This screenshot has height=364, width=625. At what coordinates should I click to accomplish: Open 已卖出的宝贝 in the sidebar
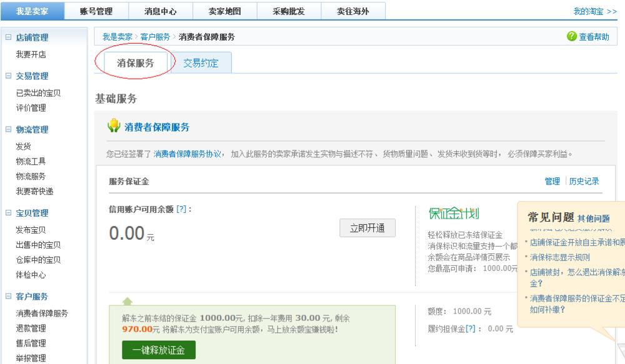(x=38, y=93)
